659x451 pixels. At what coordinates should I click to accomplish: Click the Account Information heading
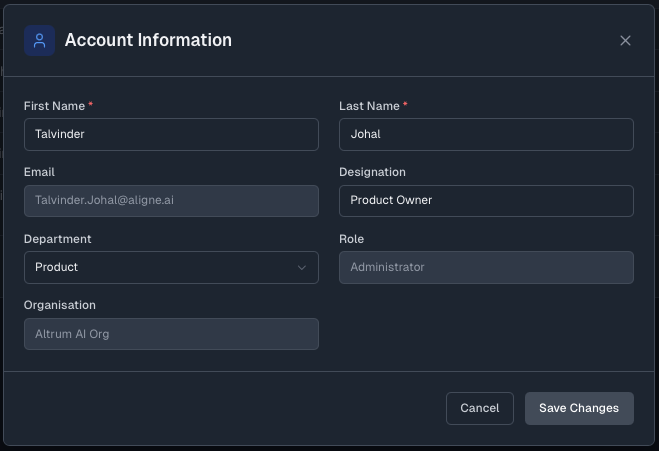(x=148, y=40)
